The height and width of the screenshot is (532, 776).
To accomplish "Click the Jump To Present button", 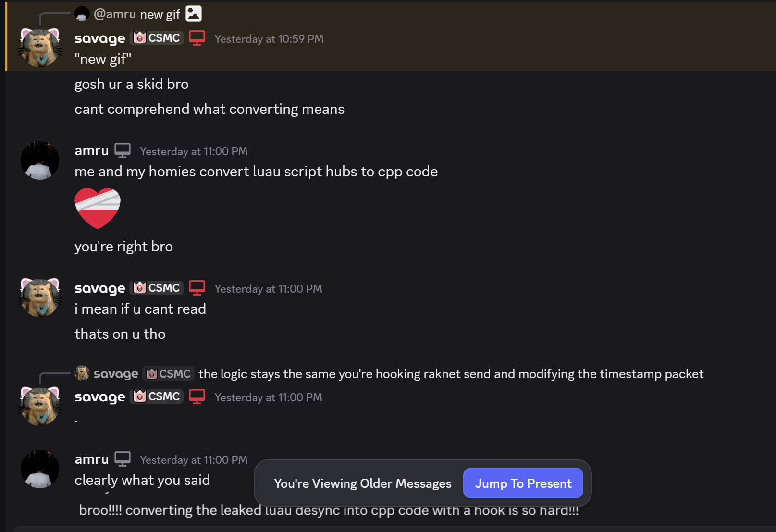I will (x=523, y=483).
